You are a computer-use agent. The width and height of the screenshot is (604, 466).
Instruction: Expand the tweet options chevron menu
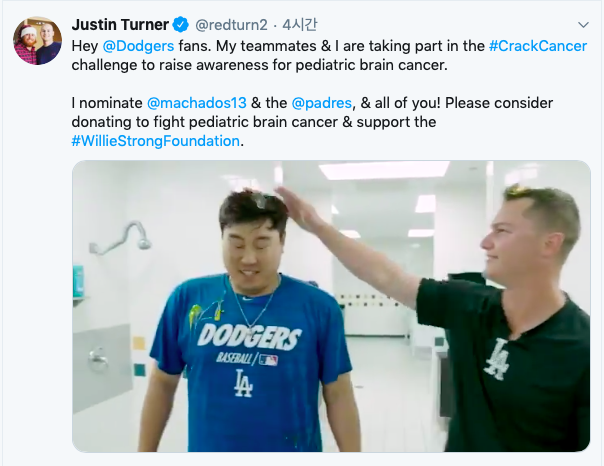click(583, 25)
